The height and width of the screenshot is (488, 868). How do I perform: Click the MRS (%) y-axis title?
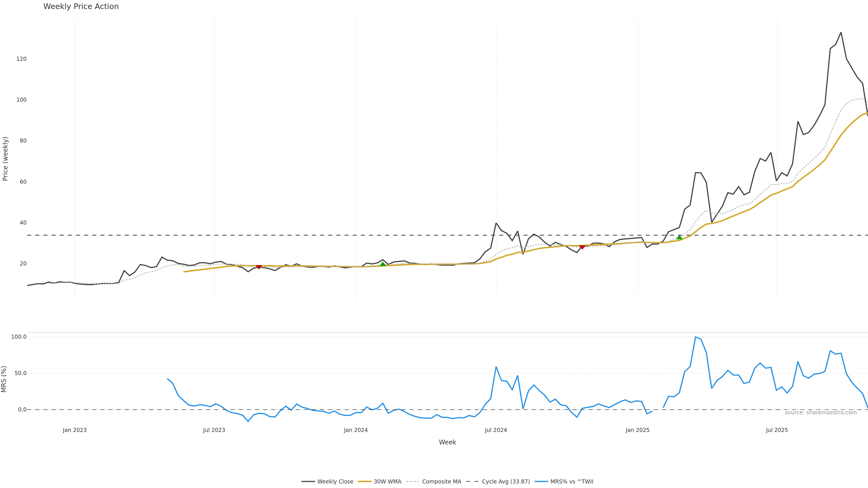coord(4,379)
